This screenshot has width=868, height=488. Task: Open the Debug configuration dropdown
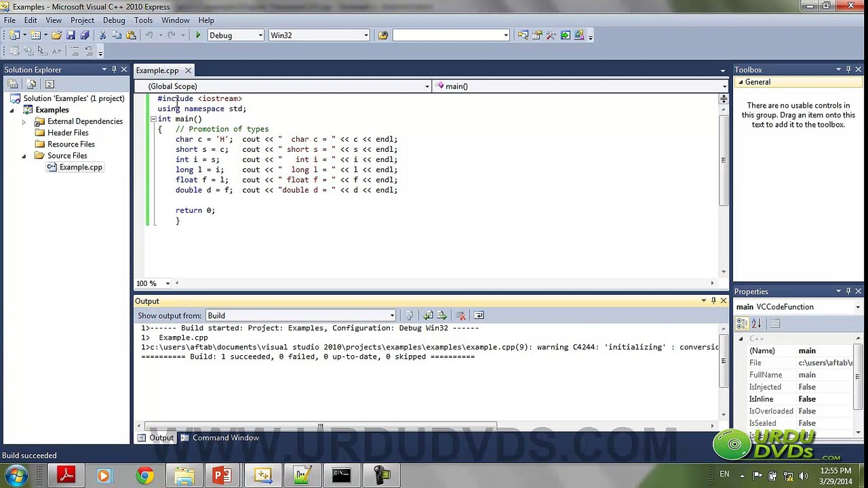(x=260, y=35)
